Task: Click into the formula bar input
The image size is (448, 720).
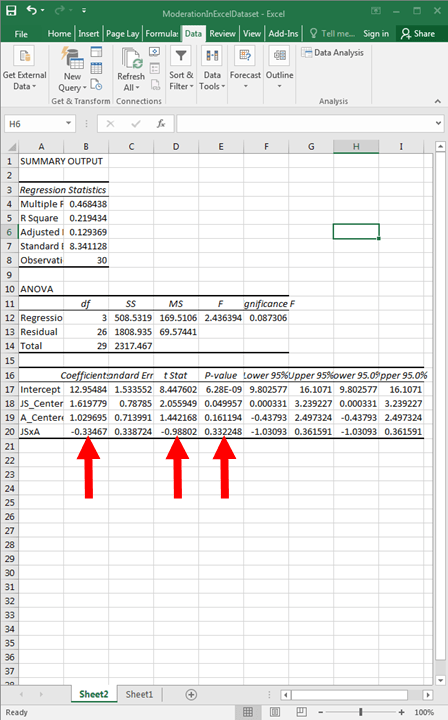Action: point(305,124)
